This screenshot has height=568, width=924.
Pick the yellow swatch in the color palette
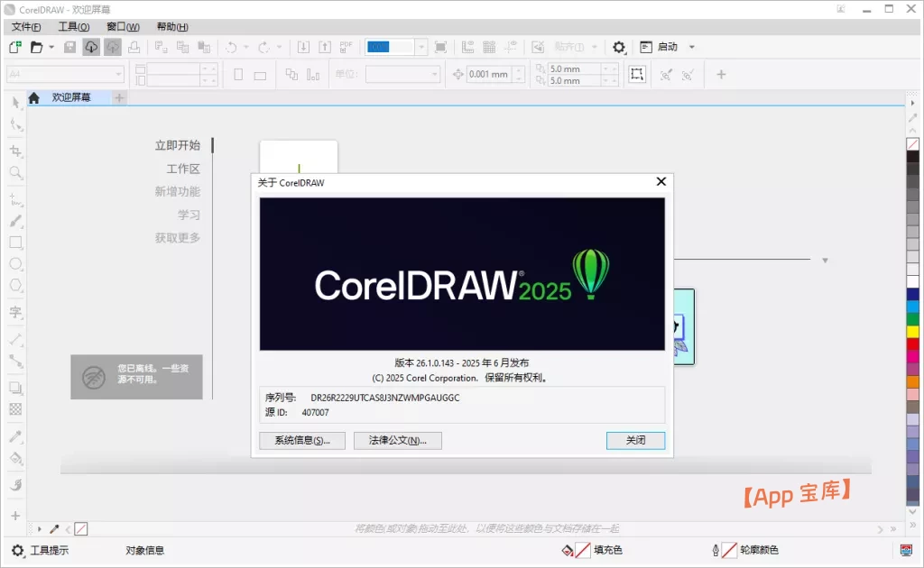(x=912, y=332)
